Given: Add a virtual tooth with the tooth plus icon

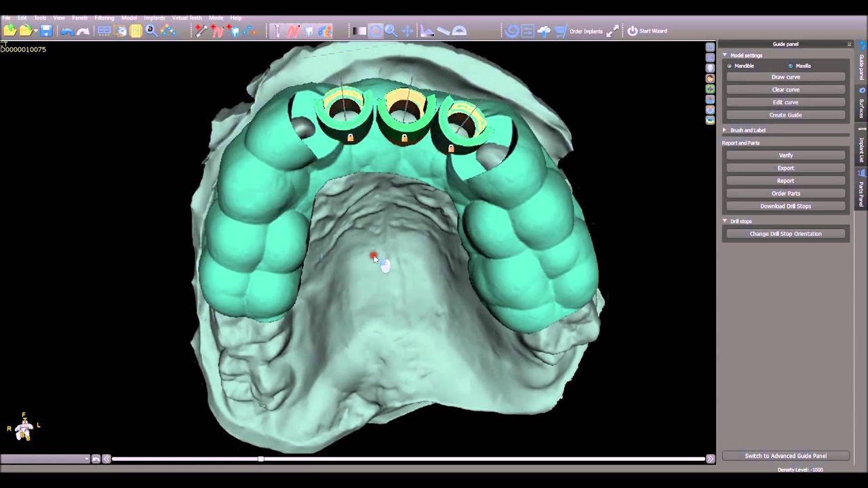Looking at the screenshot, I should pos(233,30).
